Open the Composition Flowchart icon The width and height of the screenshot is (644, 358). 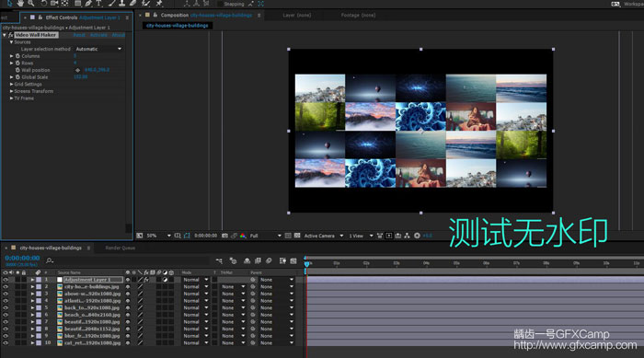coord(407,236)
